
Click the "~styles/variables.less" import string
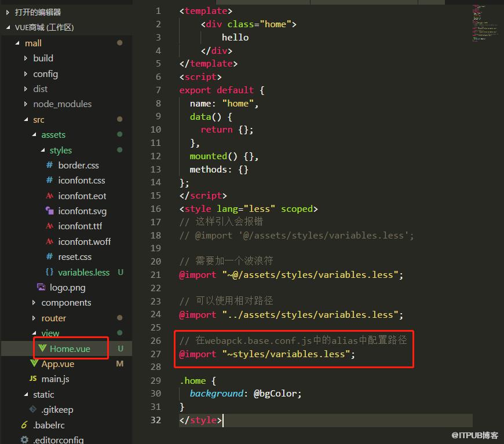pyautogui.click(x=286, y=354)
